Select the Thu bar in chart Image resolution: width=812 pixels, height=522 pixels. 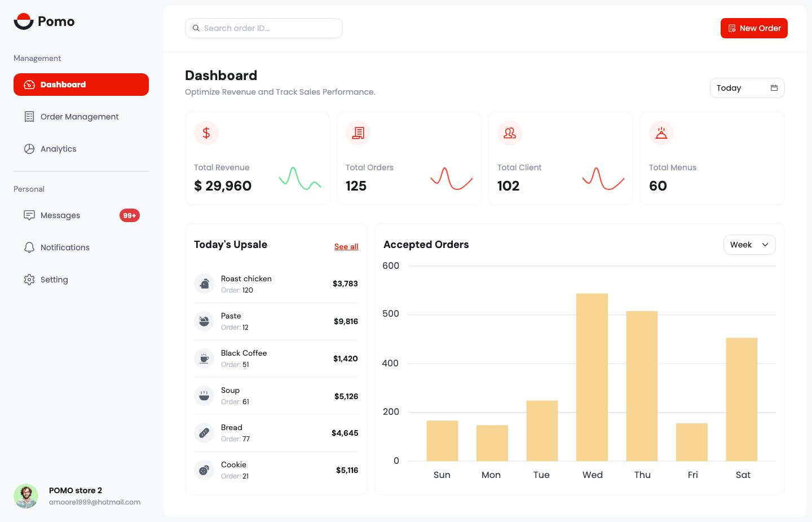(x=642, y=386)
